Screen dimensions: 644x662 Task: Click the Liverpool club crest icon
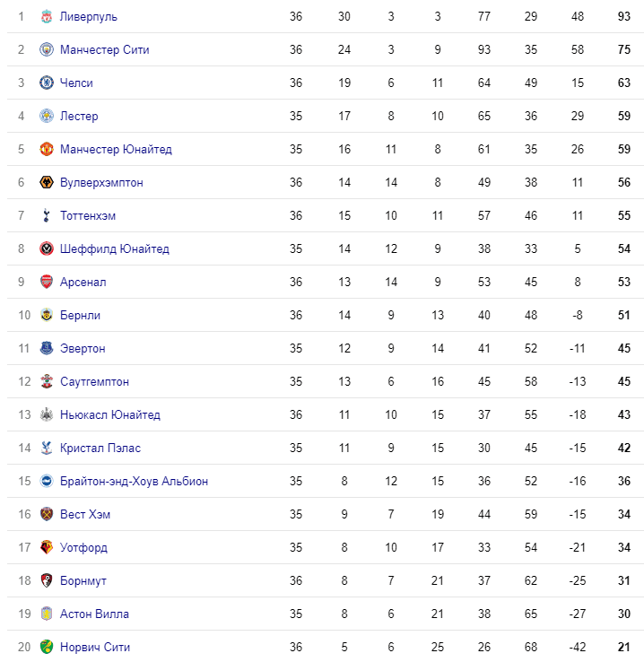pos(47,16)
